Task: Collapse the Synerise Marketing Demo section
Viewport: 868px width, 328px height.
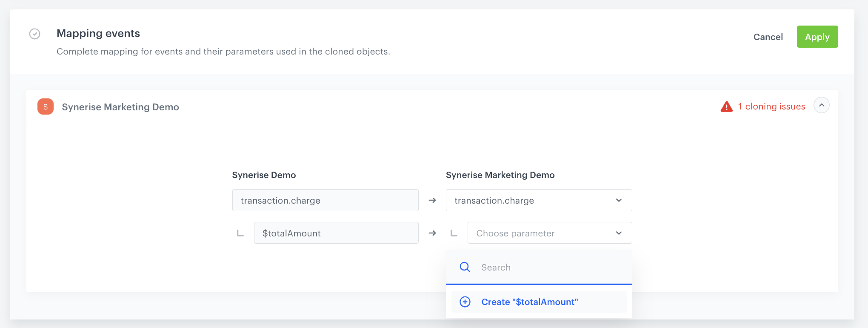Action: (821, 105)
